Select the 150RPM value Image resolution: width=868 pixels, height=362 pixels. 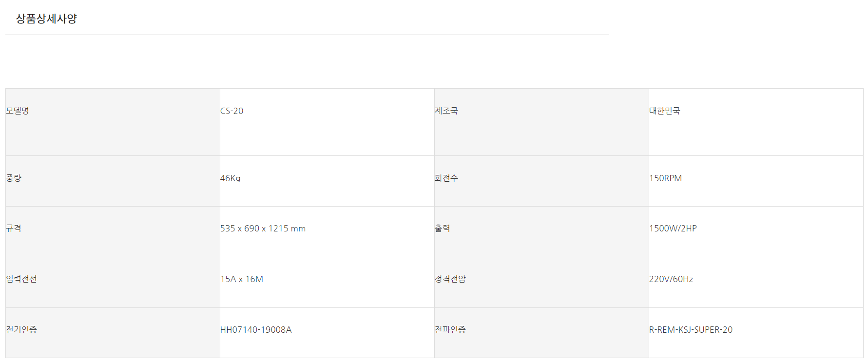coord(665,178)
